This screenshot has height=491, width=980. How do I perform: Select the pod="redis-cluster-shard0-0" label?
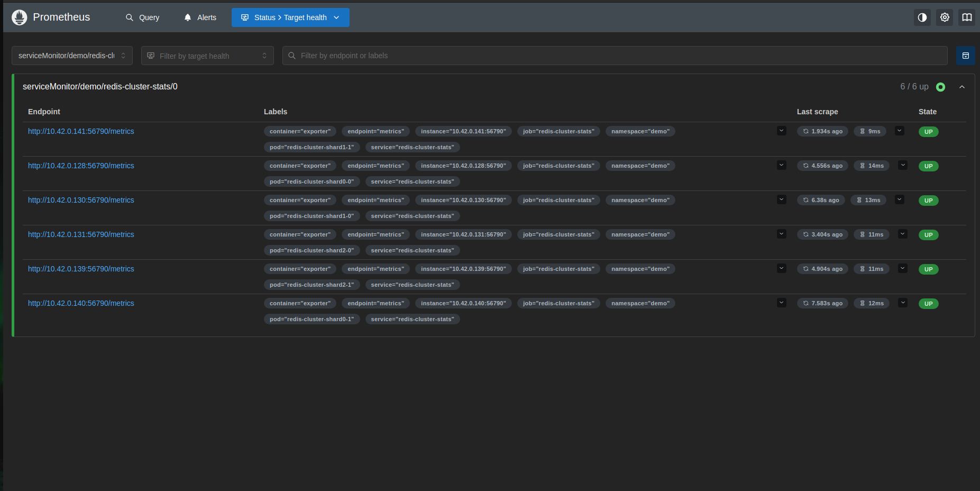[x=312, y=181]
